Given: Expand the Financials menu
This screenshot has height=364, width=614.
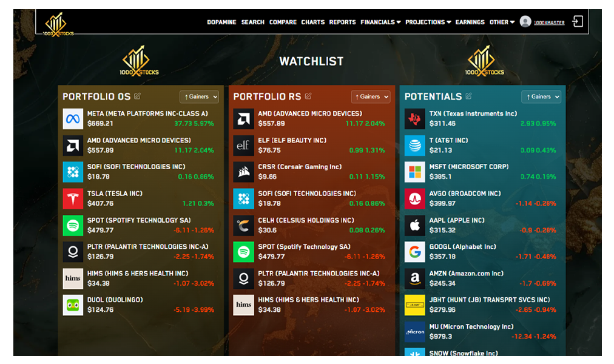Looking at the screenshot, I should point(380,22).
